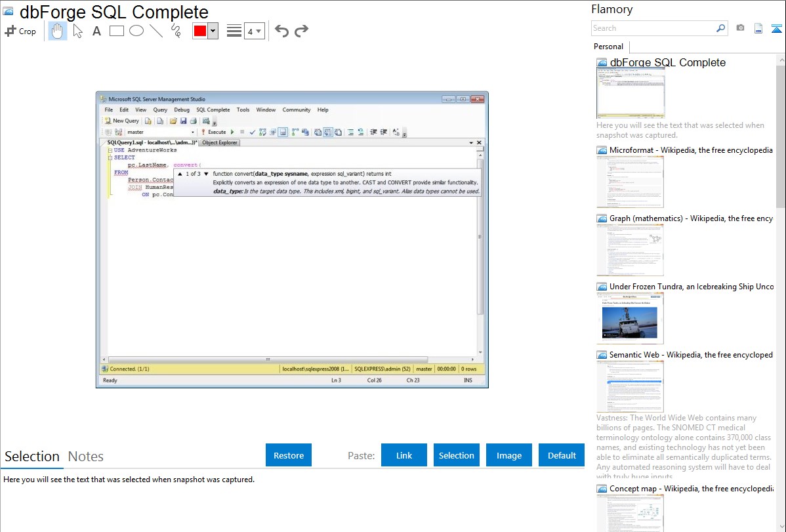The image size is (786, 532).
Task: Paste as Link button
Action: [404, 455]
